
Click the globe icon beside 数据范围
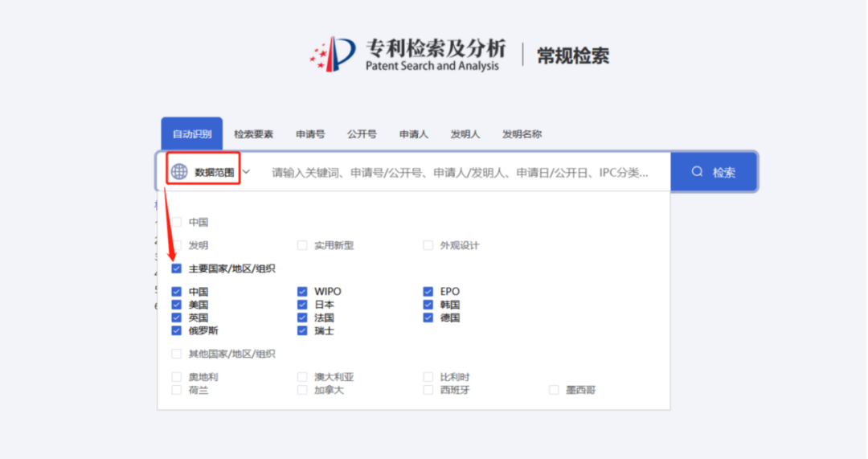pyautogui.click(x=179, y=171)
